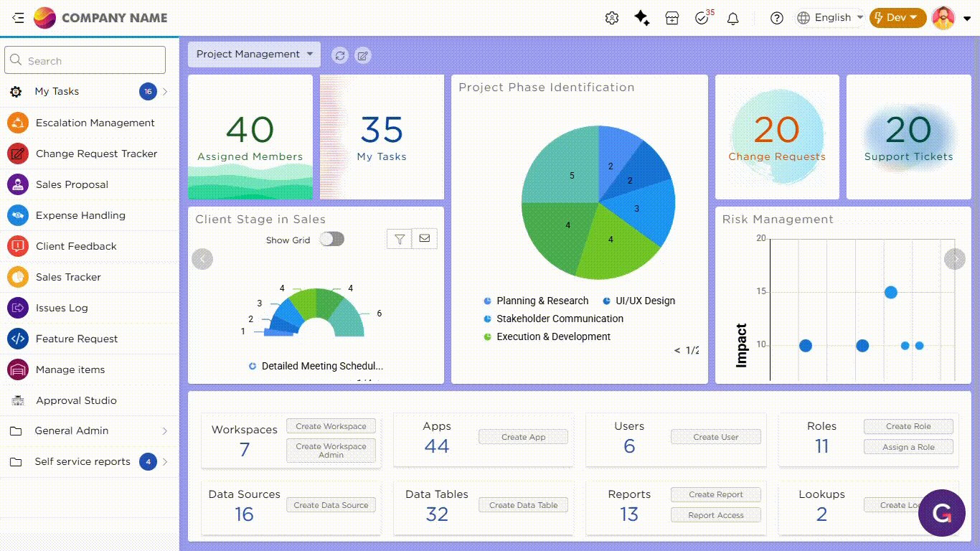Click the edit dashboard icon

pyautogui.click(x=363, y=55)
